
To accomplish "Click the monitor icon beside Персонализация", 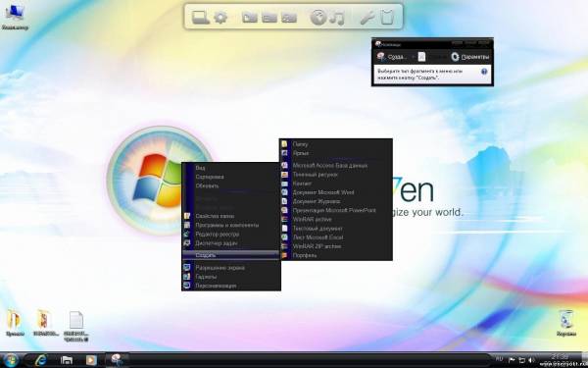I will [x=187, y=286].
